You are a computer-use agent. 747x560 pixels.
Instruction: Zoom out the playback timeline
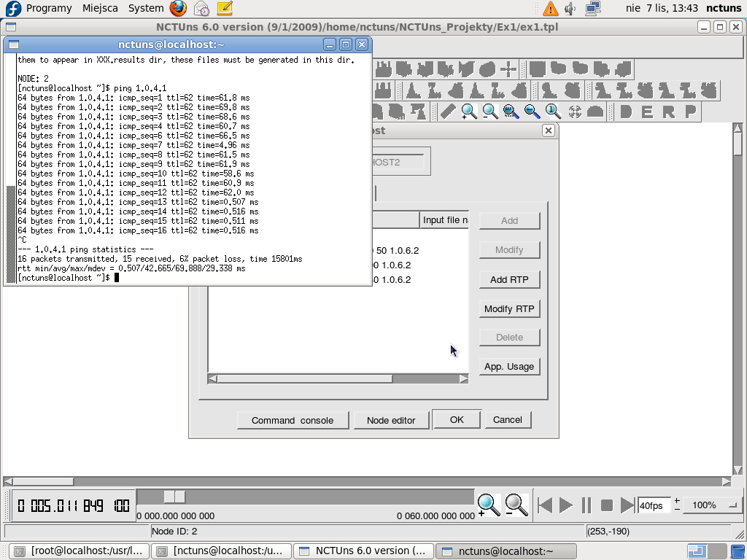coord(516,505)
